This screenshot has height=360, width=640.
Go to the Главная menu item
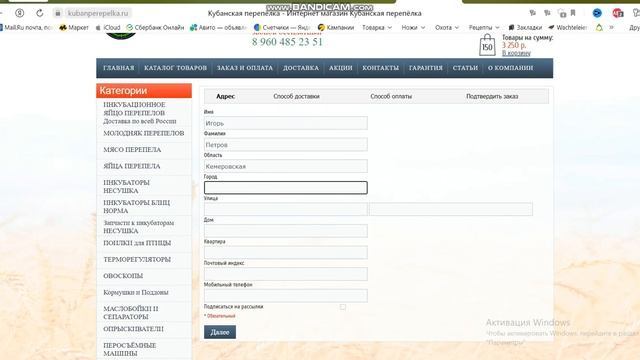118,68
